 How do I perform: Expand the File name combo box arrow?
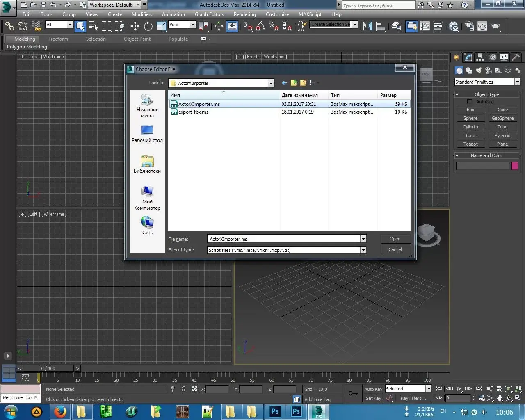click(363, 239)
